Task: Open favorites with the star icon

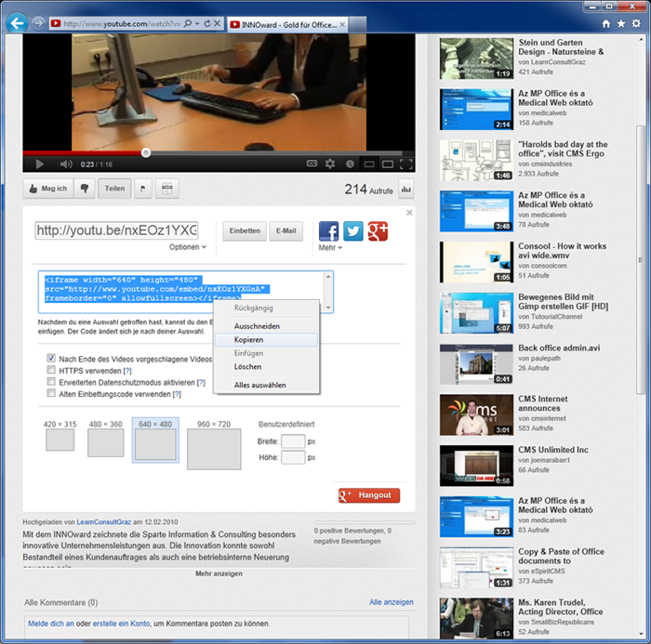Action: 621,23
